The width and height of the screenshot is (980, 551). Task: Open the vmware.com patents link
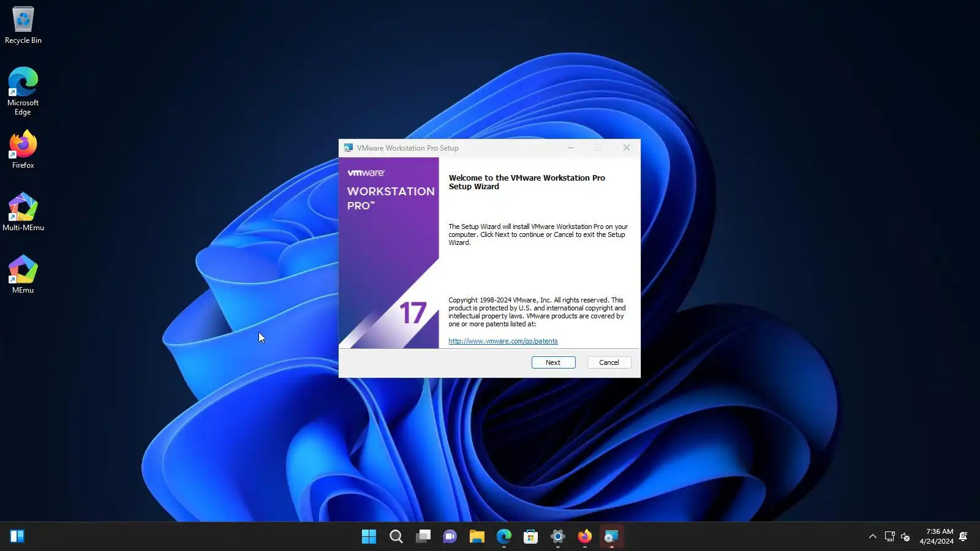coord(503,341)
